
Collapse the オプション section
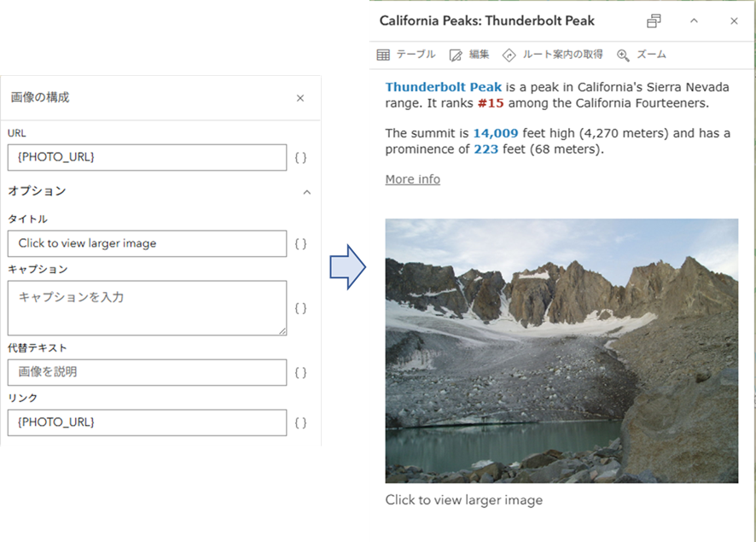point(306,192)
